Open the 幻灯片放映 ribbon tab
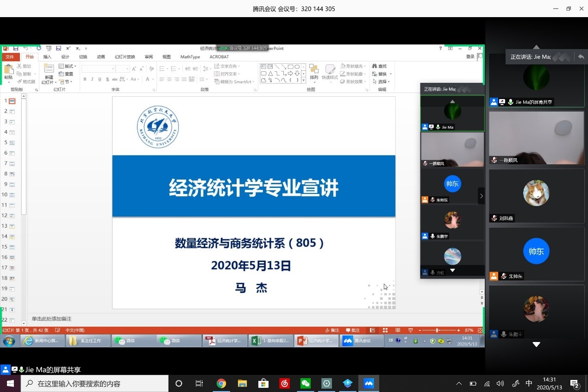 125,57
